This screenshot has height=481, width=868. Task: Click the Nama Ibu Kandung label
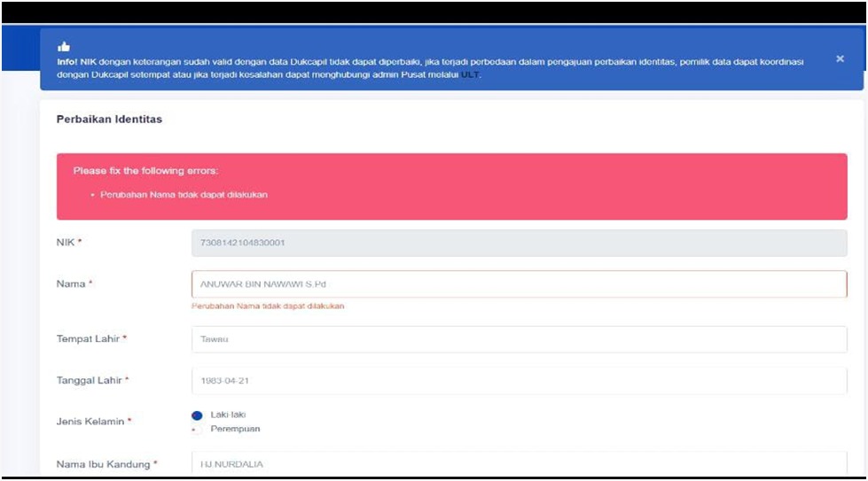(104, 464)
